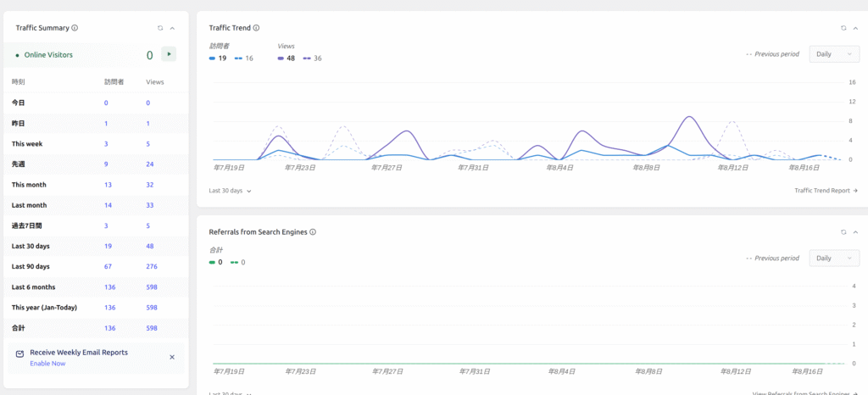Dismiss the Weekly Email Reports notice
Image resolution: width=868 pixels, height=395 pixels.
pos(171,357)
